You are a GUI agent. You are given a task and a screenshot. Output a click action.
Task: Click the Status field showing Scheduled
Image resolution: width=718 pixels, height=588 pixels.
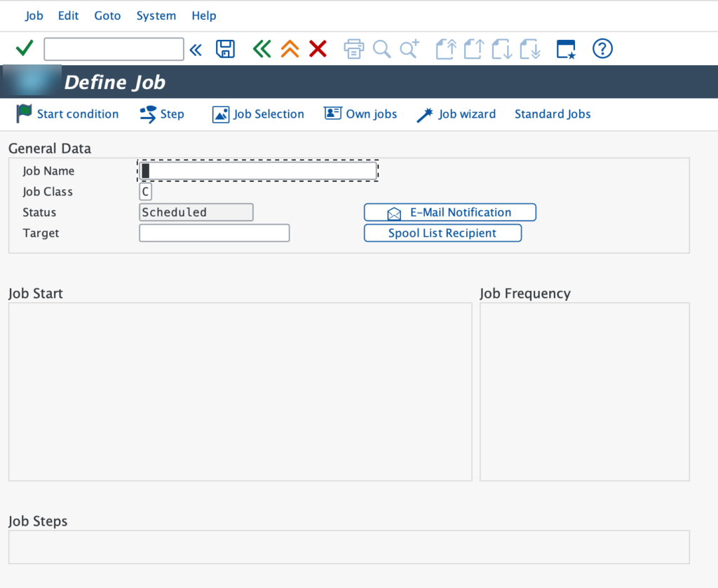(x=196, y=212)
